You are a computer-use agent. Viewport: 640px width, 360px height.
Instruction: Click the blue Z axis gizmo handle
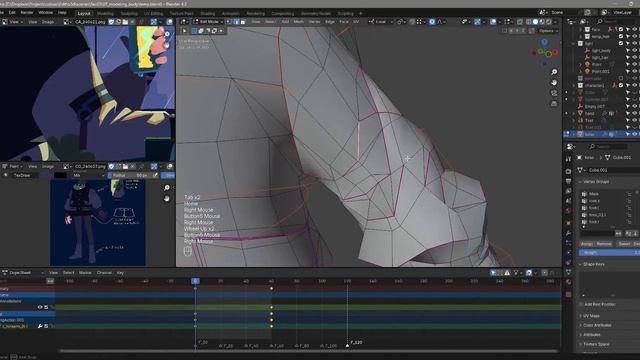tap(544, 42)
